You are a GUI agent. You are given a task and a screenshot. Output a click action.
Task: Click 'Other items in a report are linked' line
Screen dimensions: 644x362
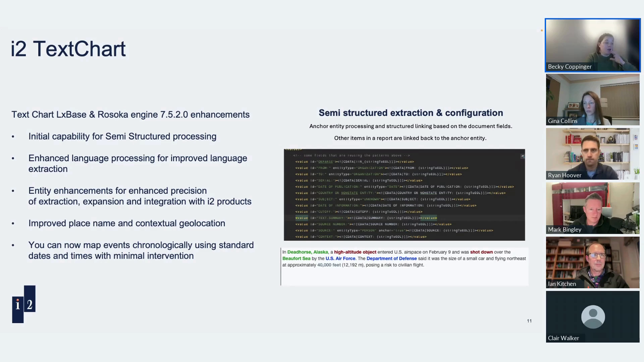pos(410,138)
